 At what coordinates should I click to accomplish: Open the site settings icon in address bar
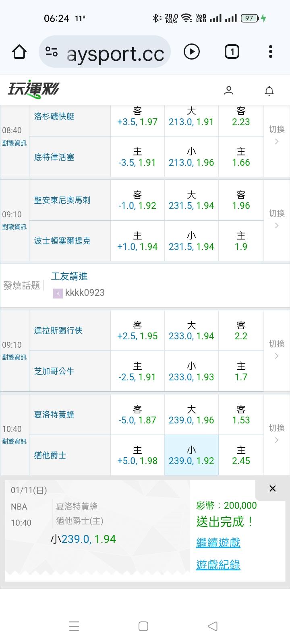pyautogui.click(x=52, y=52)
